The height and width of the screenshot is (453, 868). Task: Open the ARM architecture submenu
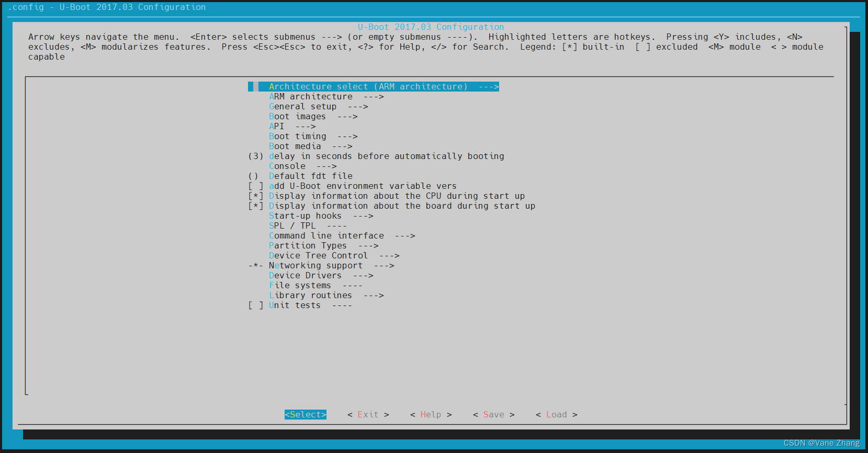point(326,96)
